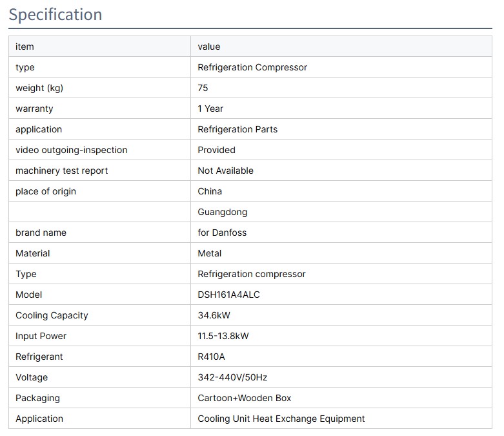Click the voltage value 342-440V/50Hz

click(232, 377)
